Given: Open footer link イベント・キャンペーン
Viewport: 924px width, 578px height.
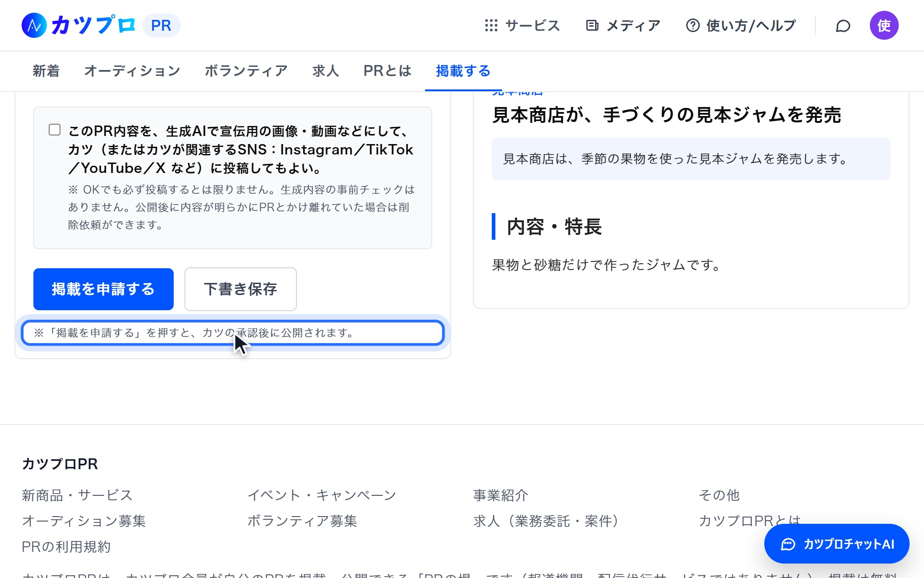Looking at the screenshot, I should (x=322, y=495).
